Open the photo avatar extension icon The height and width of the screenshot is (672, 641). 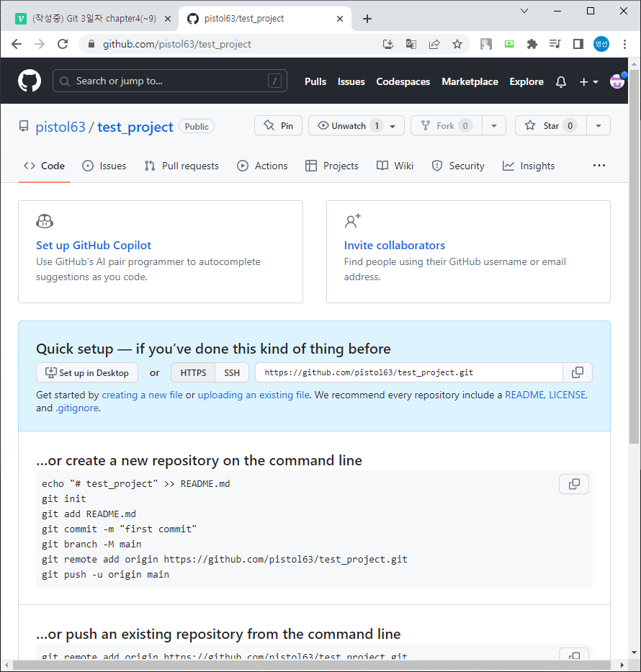point(486,44)
